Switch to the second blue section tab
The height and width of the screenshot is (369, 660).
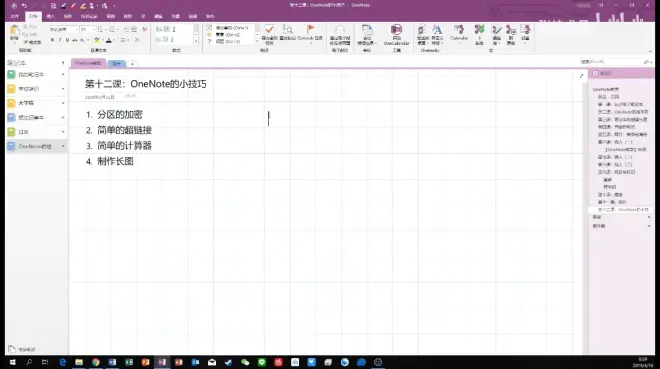point(117,64)
